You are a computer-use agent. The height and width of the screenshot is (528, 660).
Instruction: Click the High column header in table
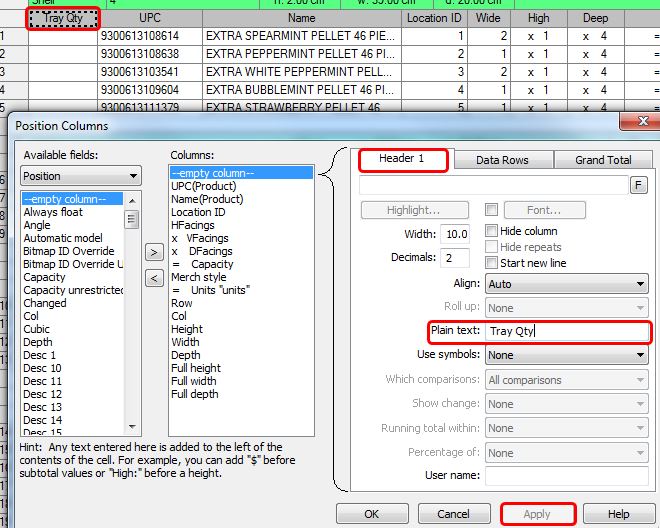click(x=539, y=18)
